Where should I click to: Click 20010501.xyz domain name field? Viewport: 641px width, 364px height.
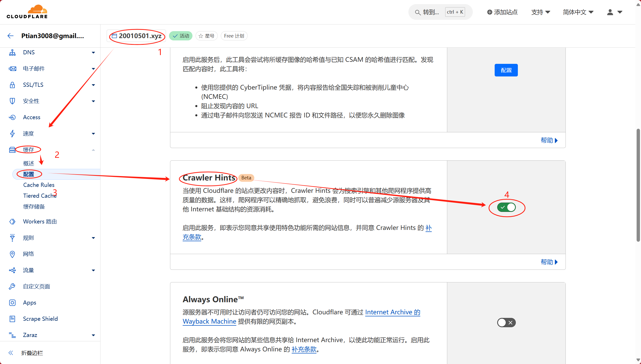pos(137,36)
